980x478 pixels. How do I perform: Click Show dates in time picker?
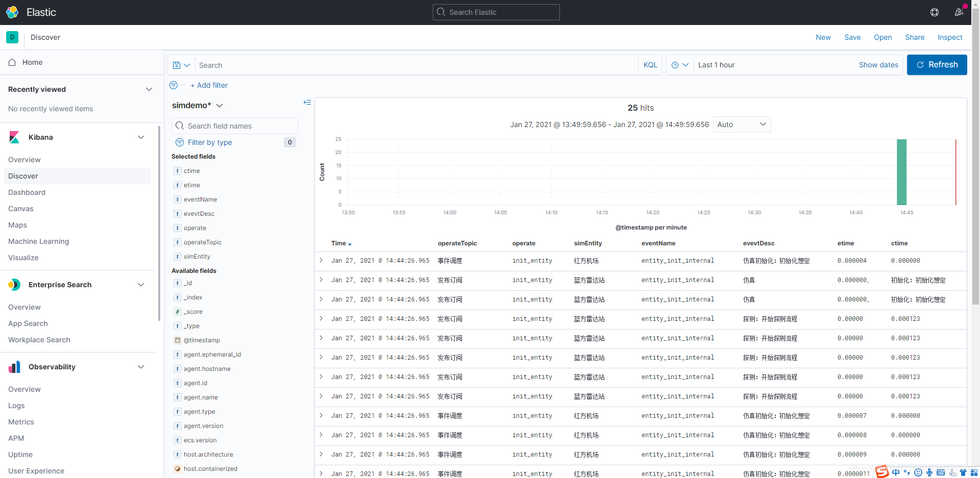pos(878,65)
